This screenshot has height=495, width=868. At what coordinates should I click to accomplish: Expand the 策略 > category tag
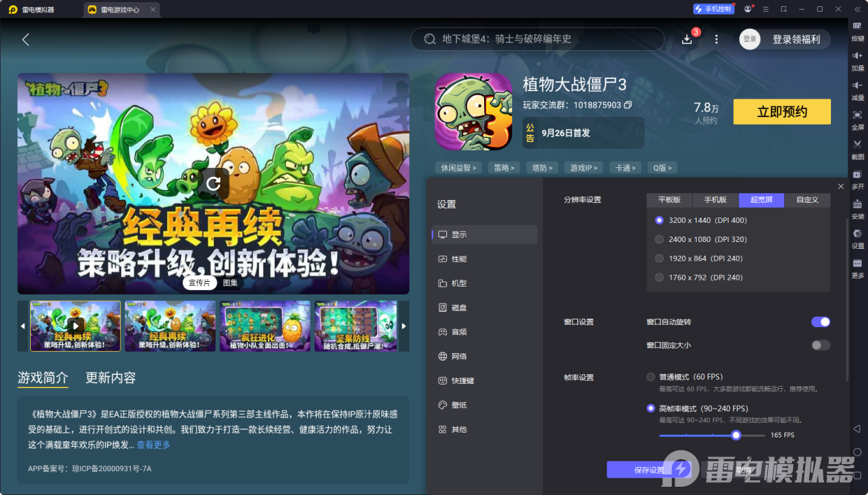click(504, 167)
